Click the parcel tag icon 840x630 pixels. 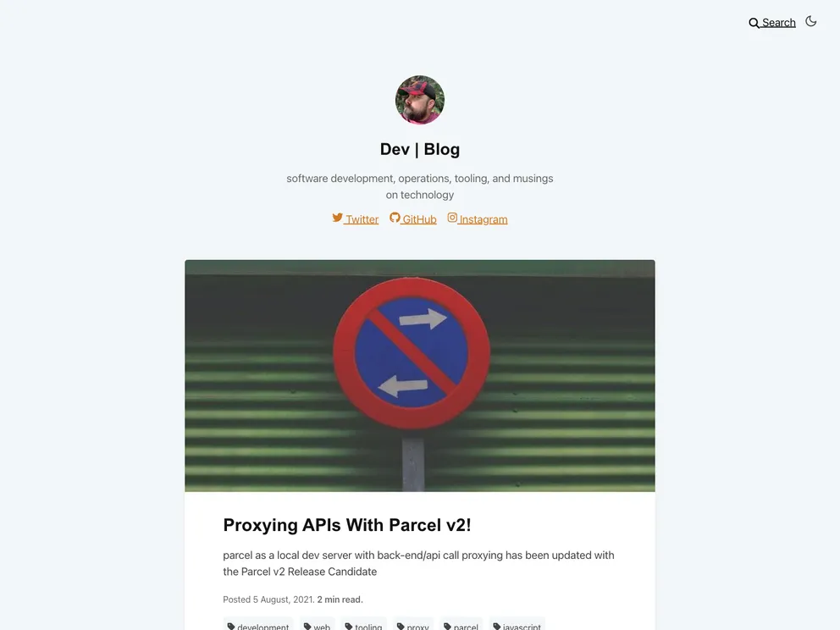click(x=447, y=627)
